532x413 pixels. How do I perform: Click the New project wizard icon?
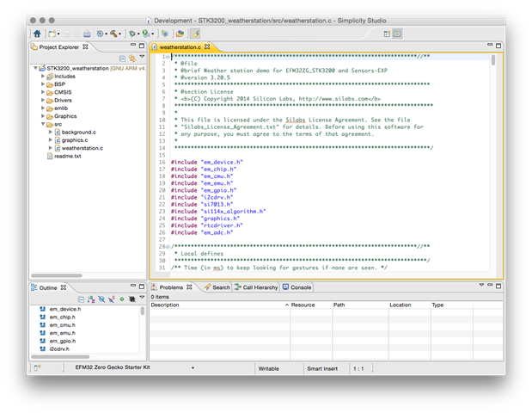pos(52,34)
